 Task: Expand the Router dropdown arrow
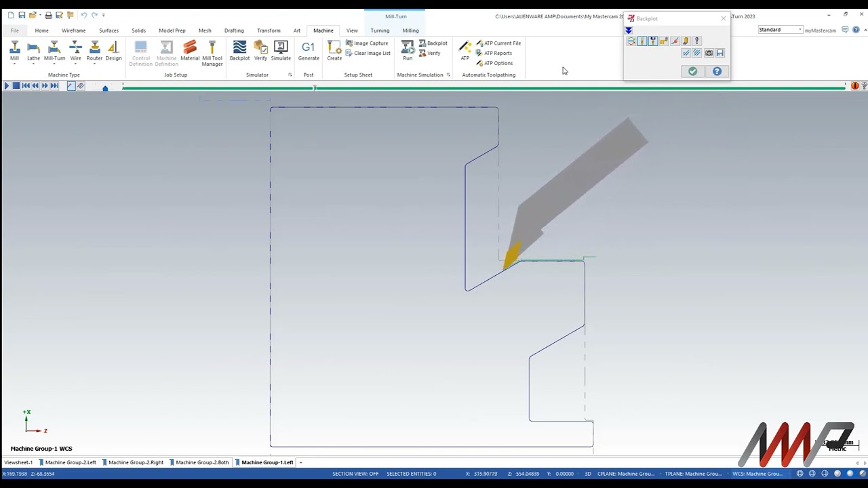point(94,64)
